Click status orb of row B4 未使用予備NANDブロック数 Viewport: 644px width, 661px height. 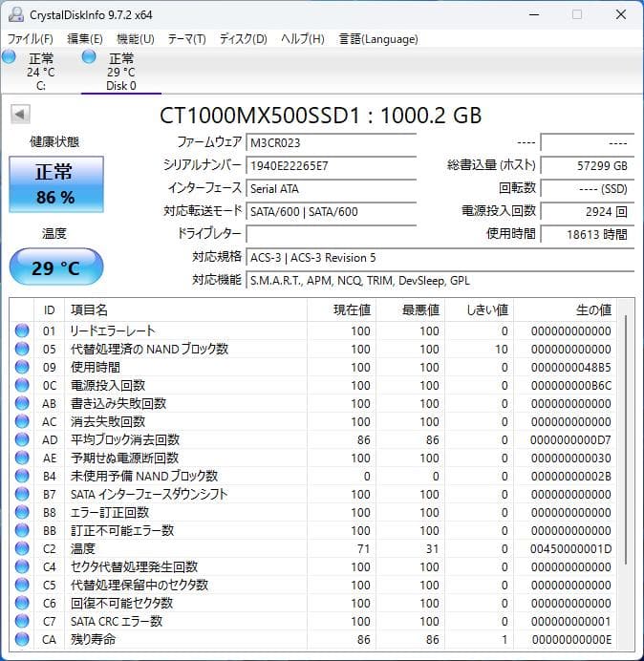pos(22,476)
